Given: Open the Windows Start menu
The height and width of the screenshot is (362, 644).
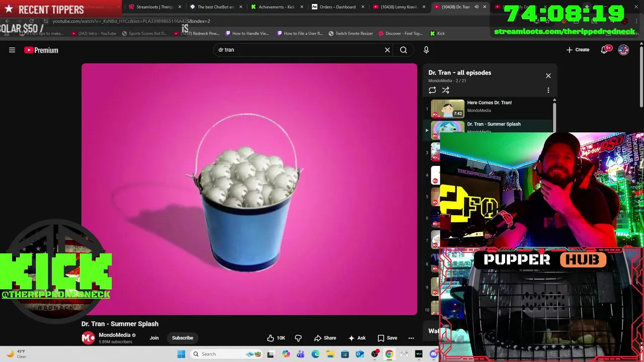Looking at the screenshot, I should pos(181,354).
